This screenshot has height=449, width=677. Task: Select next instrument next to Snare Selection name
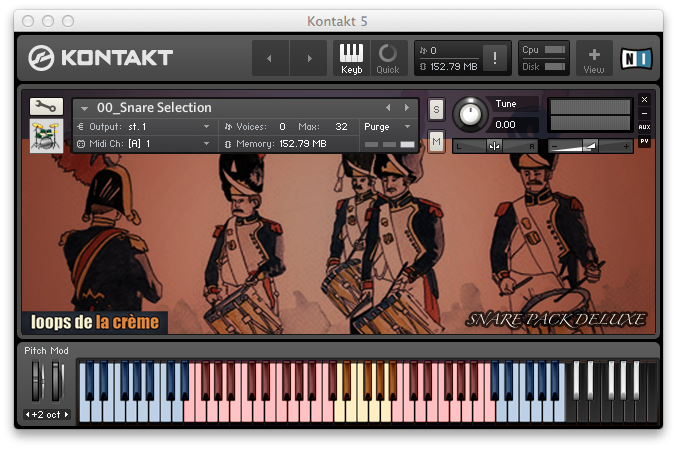407,108
